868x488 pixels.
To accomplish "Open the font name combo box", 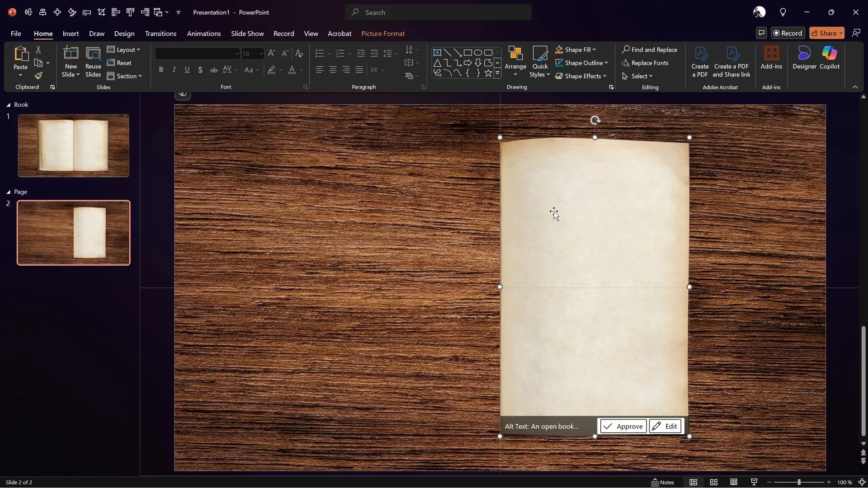I will click(198, 54).
